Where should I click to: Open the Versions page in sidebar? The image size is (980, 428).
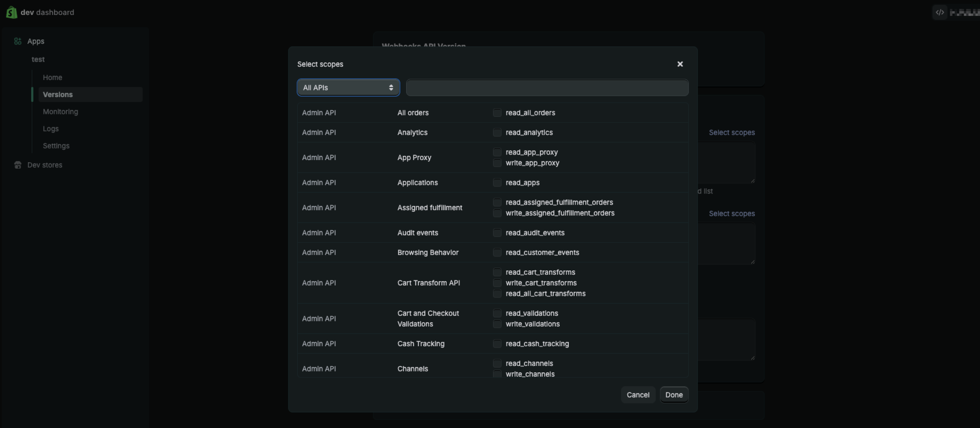pos(58,95)
